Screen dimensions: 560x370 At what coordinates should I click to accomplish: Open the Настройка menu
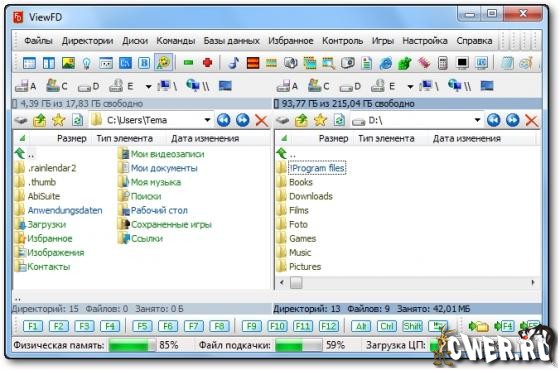pos(425,41)
